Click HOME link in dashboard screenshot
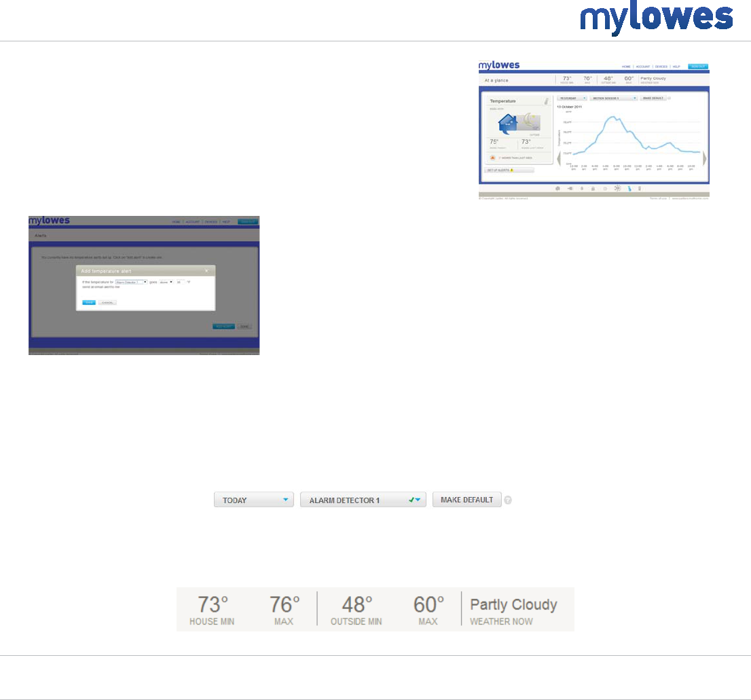This screenshot has width=751, height=700. [626, 67]
